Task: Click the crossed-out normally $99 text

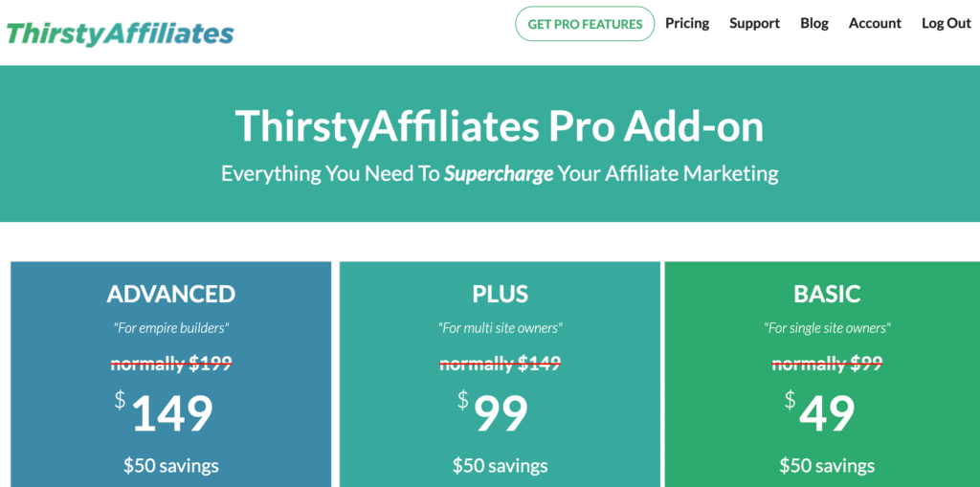Action: point(827,363)
